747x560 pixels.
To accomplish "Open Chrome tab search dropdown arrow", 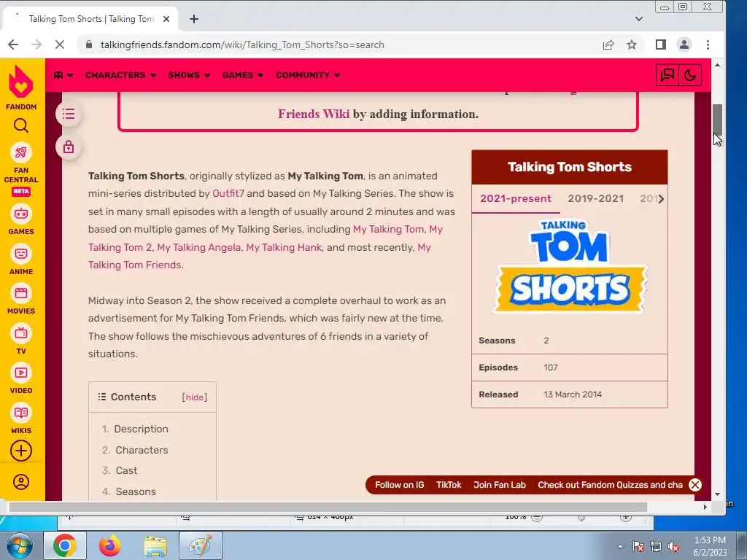I will point(639,19).
